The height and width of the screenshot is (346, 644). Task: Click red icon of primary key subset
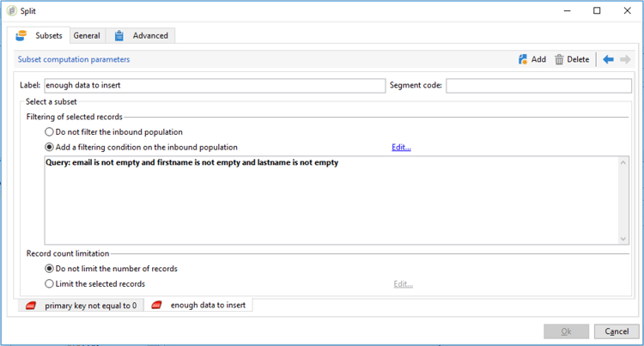click(x=31, y=306)
